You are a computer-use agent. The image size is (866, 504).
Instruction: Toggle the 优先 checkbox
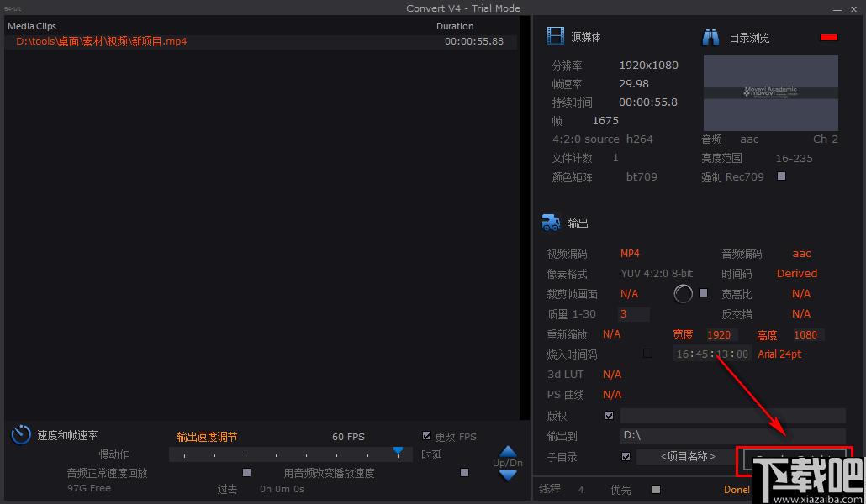pyautogui.click(x=656, y=489)
